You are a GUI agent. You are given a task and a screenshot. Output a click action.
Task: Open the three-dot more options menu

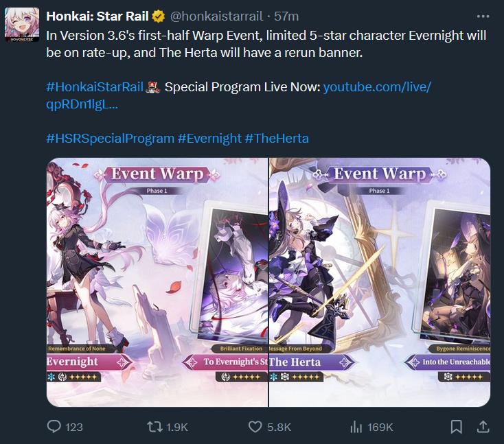pos(483,16)
